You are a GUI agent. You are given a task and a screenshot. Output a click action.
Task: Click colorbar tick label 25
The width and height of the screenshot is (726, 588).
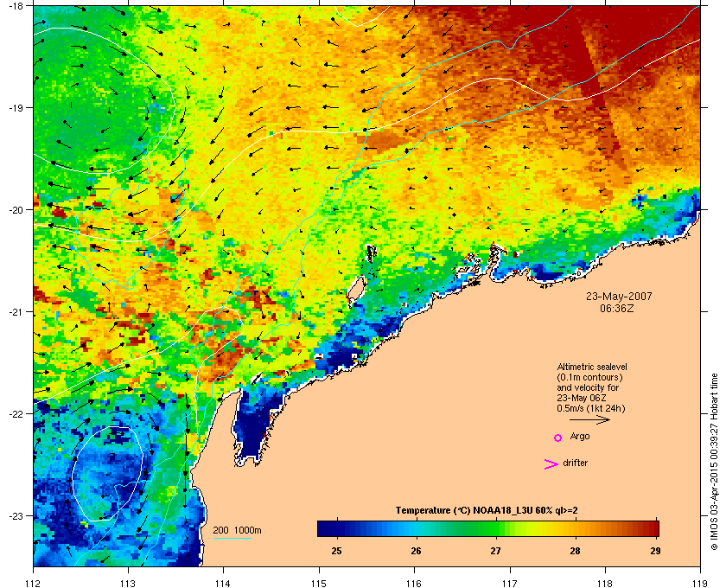click(336, 551)
